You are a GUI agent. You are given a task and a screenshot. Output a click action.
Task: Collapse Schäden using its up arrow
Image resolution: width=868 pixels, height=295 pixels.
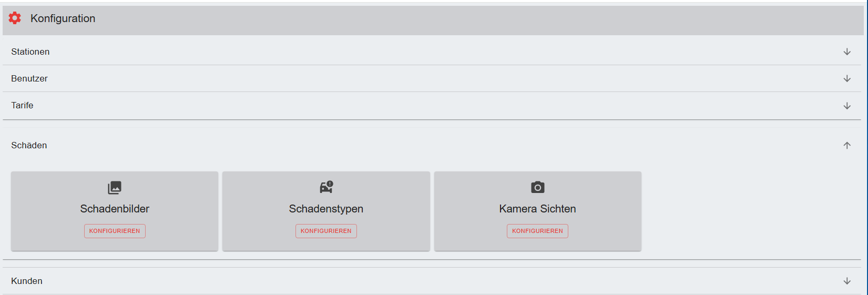click(847, 145)
